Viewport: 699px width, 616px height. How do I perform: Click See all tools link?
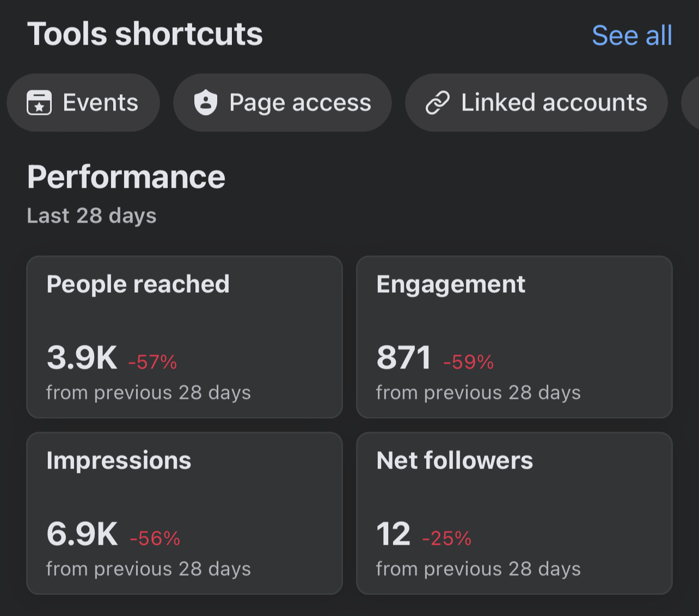(631, 36)
